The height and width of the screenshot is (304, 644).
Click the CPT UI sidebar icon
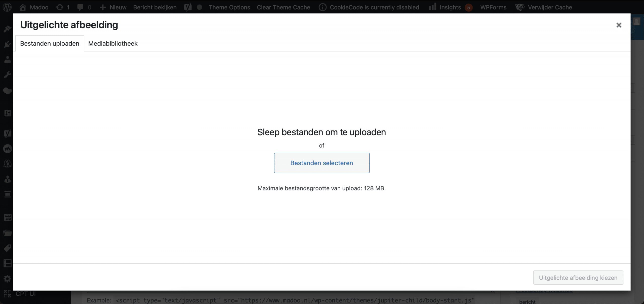tap(8, 294)
